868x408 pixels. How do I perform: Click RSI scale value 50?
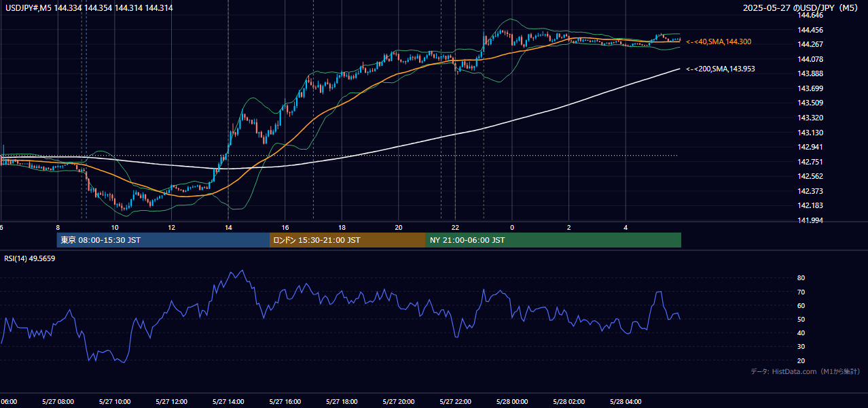(x=801, y=319)
